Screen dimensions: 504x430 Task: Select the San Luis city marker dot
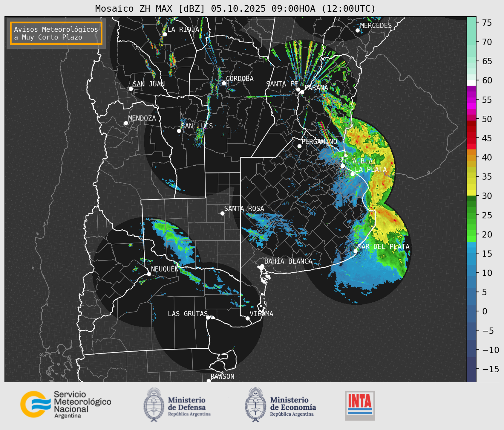(179, 131)
